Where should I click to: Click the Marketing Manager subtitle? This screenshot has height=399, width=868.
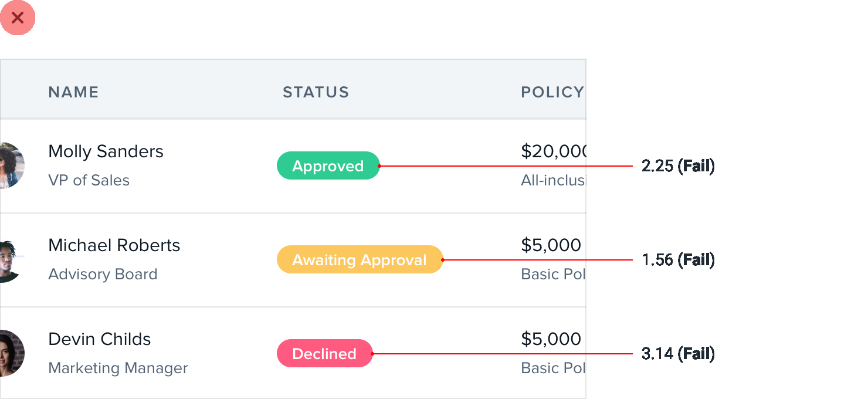click(x=118, y=368)
